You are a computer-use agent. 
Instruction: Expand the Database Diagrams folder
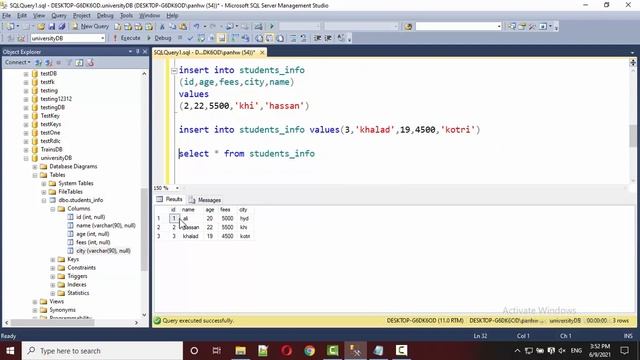(35, 167)
